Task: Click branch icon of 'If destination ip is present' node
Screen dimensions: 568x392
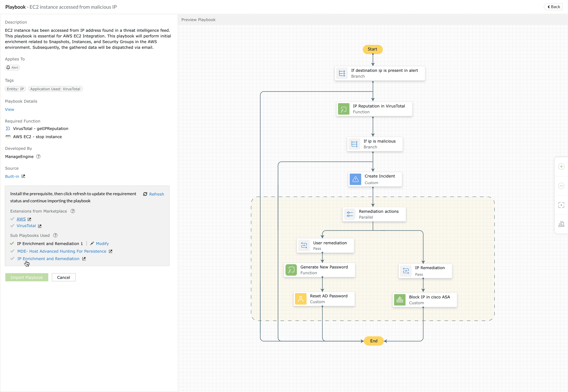Action: 342,73
